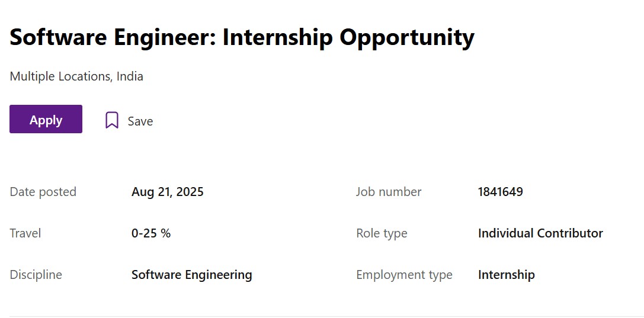Click the Internship employment type value
The image size is (644, 318).
tap(507, 275)
